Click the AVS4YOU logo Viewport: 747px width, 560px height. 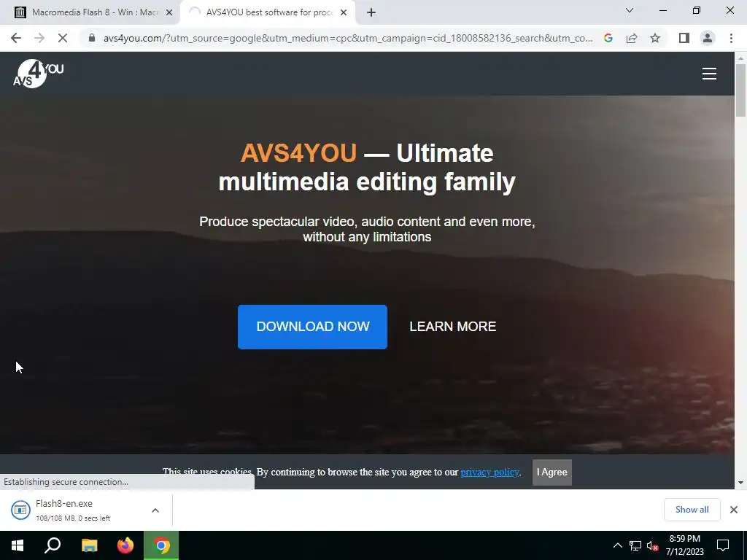pyautogui.click(x=38, y=74)
